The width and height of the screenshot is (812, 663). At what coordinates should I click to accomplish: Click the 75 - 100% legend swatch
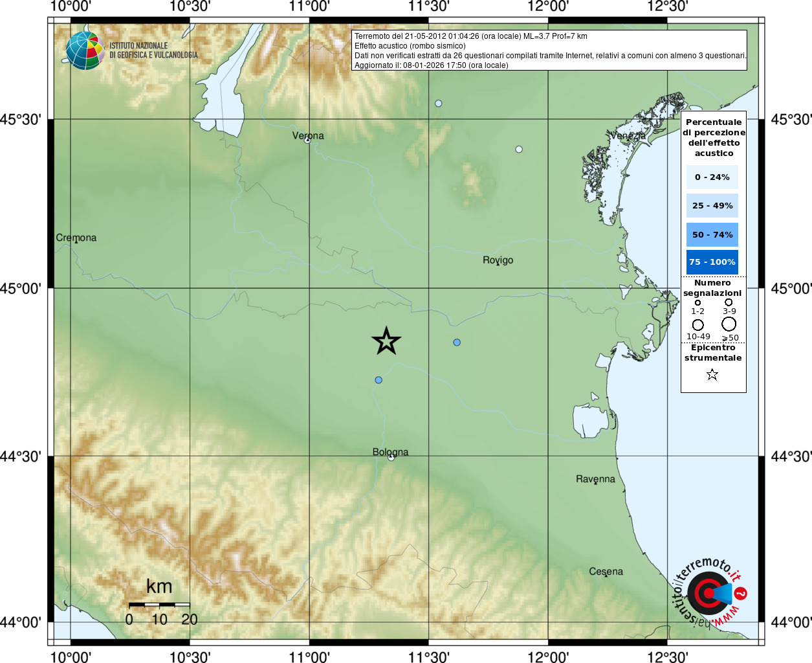click(x=712, y=262)
